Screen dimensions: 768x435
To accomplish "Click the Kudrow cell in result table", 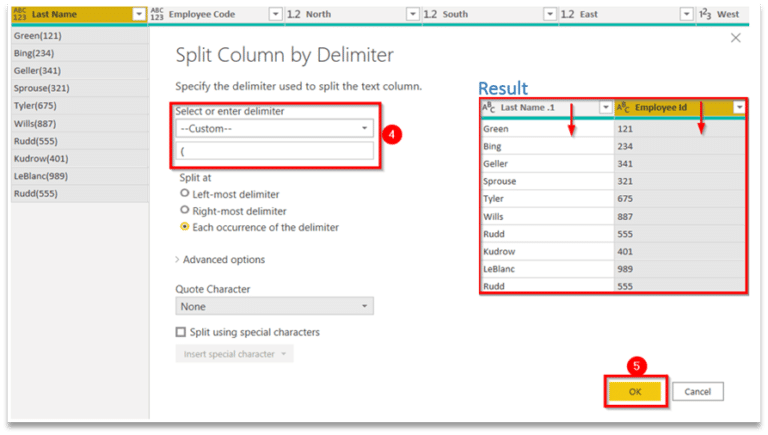I will (547, 251).
